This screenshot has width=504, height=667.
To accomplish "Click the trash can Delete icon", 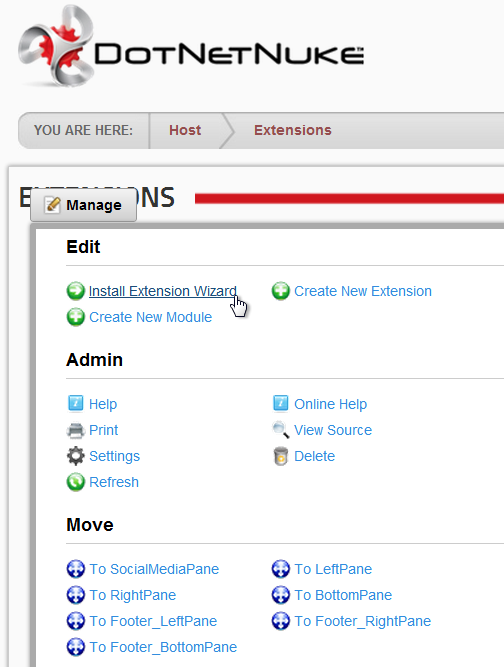I will tap(281, 456).
